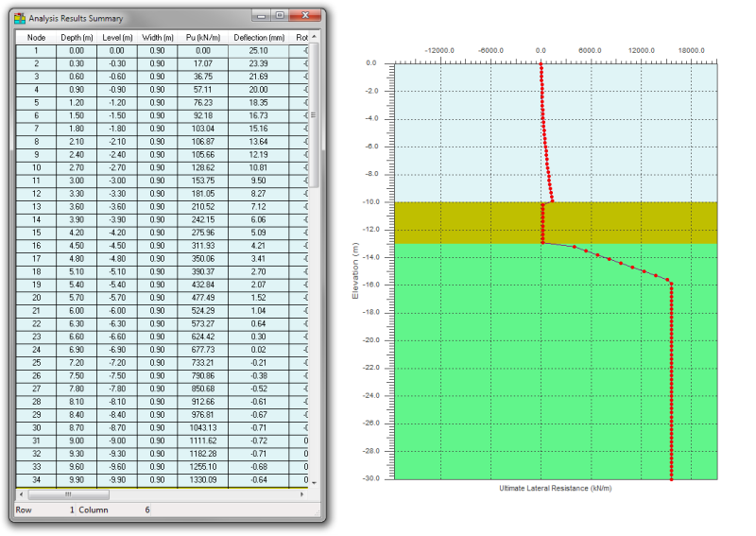The height and width of the screenshot is (536, 756).
Task: Select the Pu cell showing 311.93
Action: [203, 246]
